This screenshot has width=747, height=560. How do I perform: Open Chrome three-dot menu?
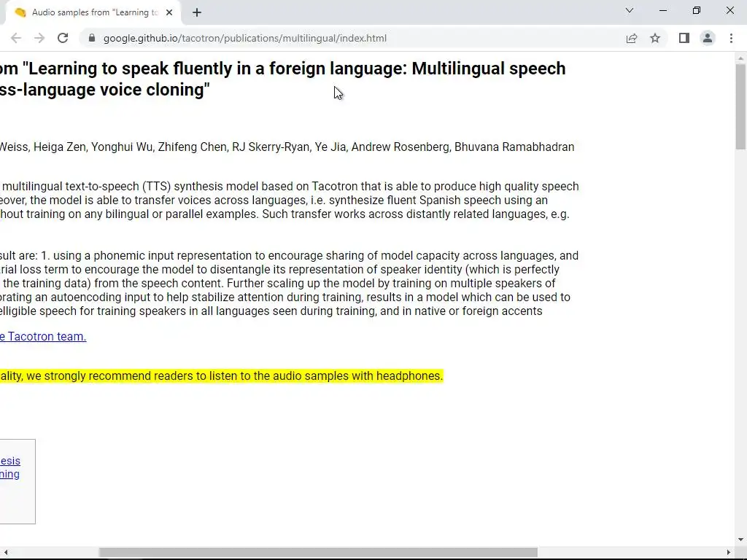[x=731, y=38]
